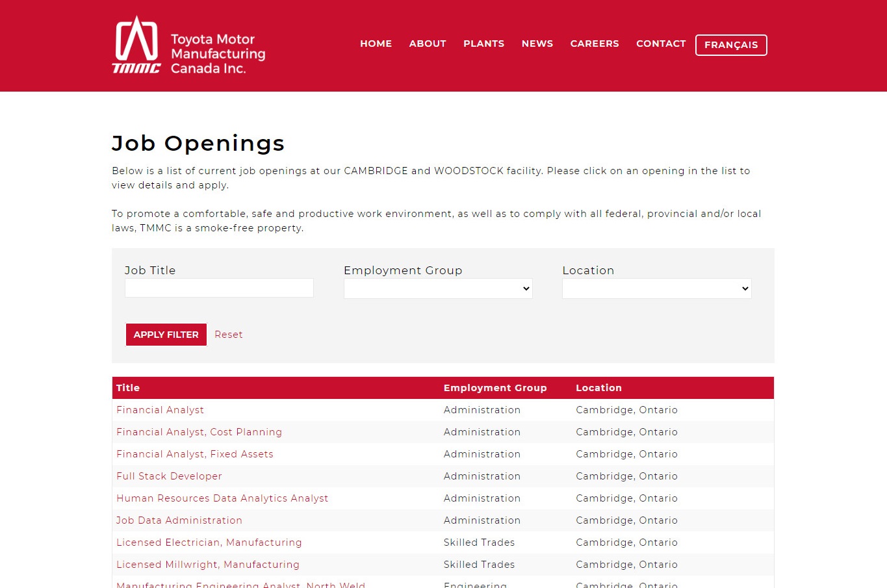Click the Job Title text field

219,288
